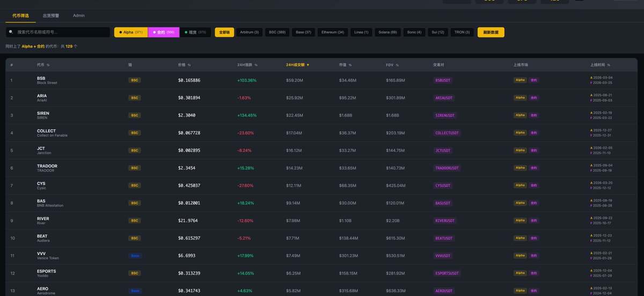Filter by Ethereum (34) chain

[x=333, y=32]
